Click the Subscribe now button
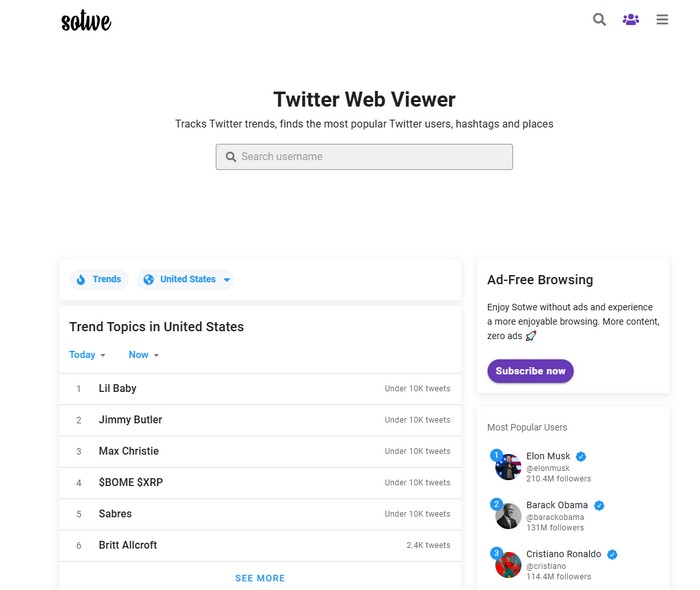 (530, 371)
